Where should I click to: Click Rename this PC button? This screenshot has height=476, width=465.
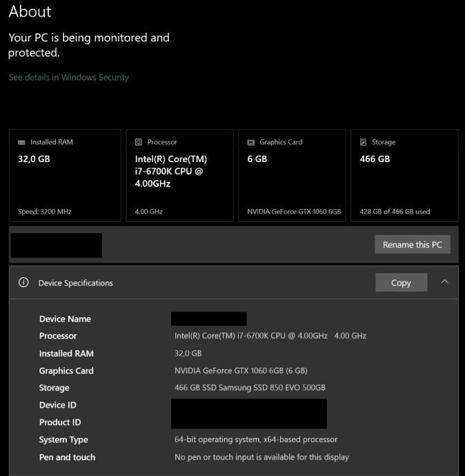coord(412,245)
